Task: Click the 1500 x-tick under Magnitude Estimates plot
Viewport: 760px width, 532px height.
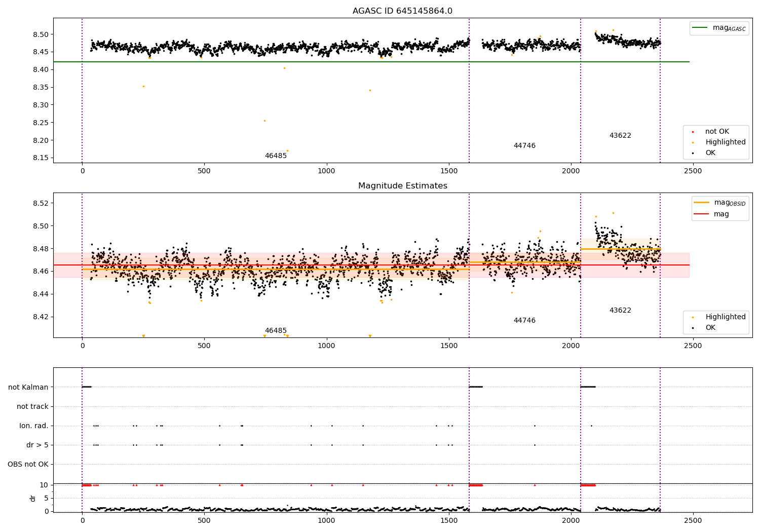Action: pyautogui.click(x=449, y=346)
